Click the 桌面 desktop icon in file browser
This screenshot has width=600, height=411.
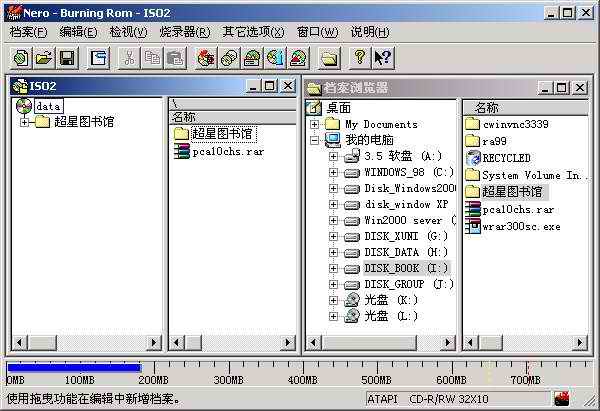tap(314, 108)
